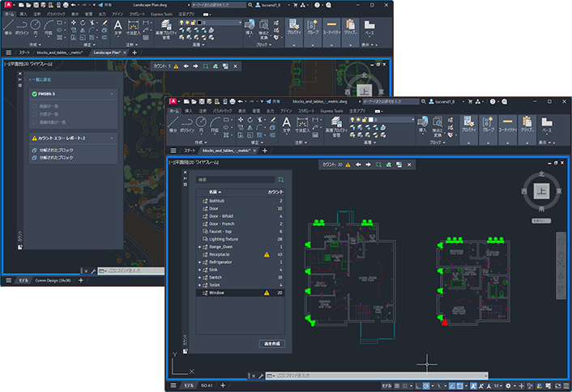Close the count toolbar in front window
This screenshot has height=392, width=572.
pyautogui.click(x=409, y=164)
